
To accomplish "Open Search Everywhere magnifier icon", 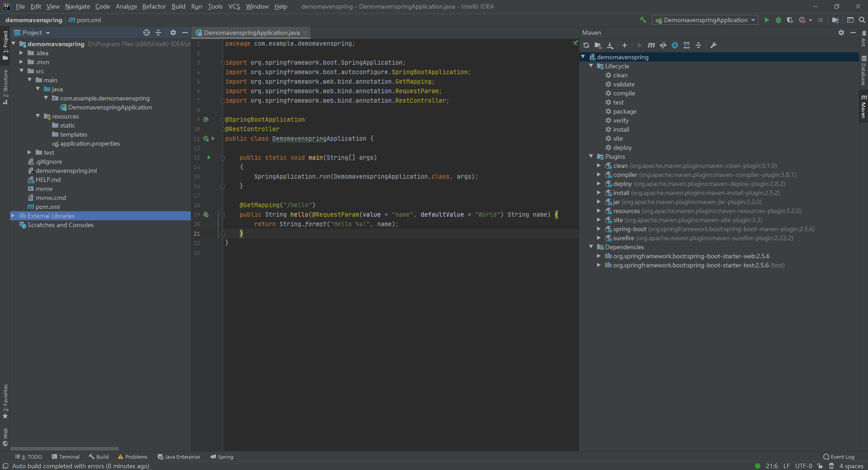I will coord(862,20).
